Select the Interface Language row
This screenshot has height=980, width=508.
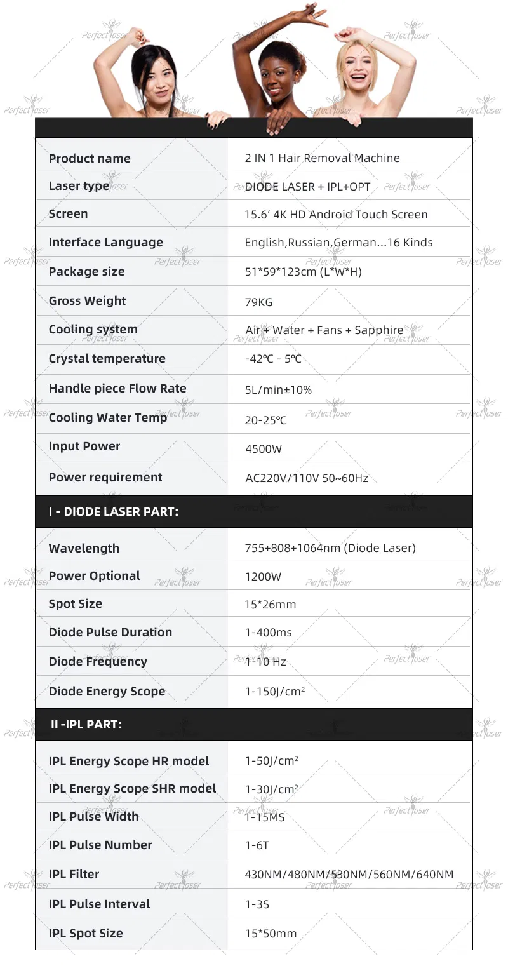pyautogui.click(x=254, y=243)
